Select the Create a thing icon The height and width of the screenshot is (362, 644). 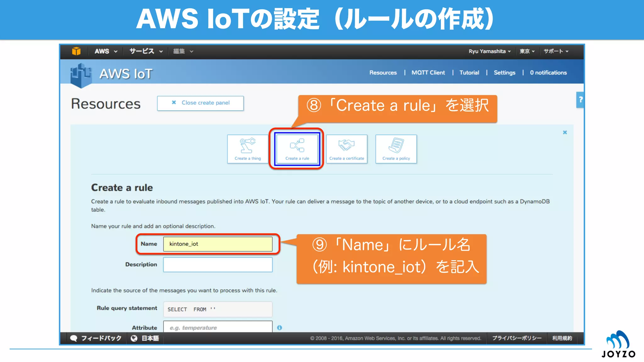click(247, 149)
